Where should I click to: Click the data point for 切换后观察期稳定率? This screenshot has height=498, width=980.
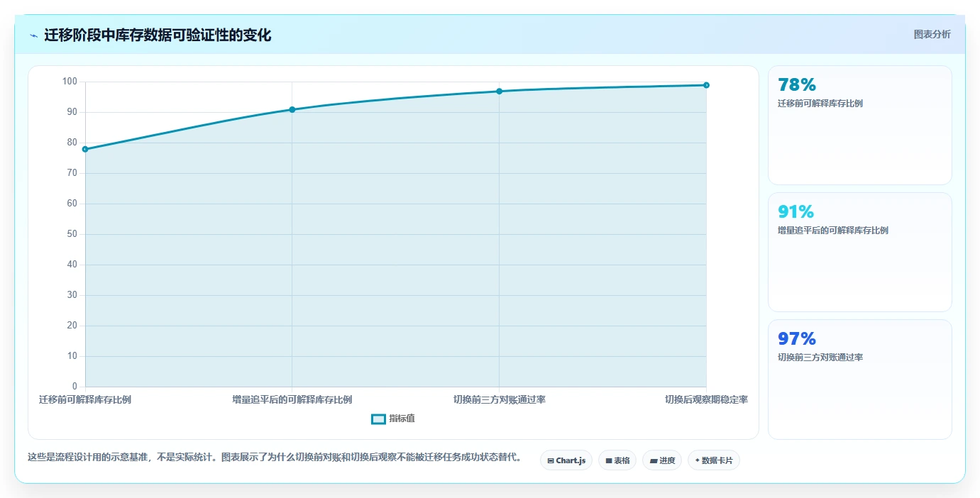[706, 85]
